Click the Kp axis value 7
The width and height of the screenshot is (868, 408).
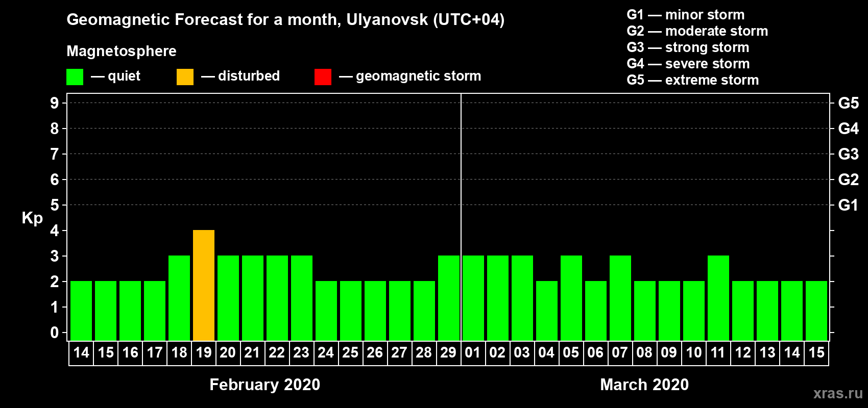pos(54,154)
